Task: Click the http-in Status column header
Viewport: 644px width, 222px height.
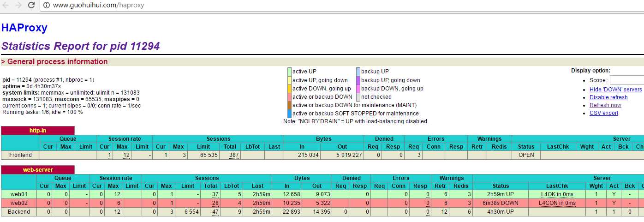Action: click(x=526, y=147)
